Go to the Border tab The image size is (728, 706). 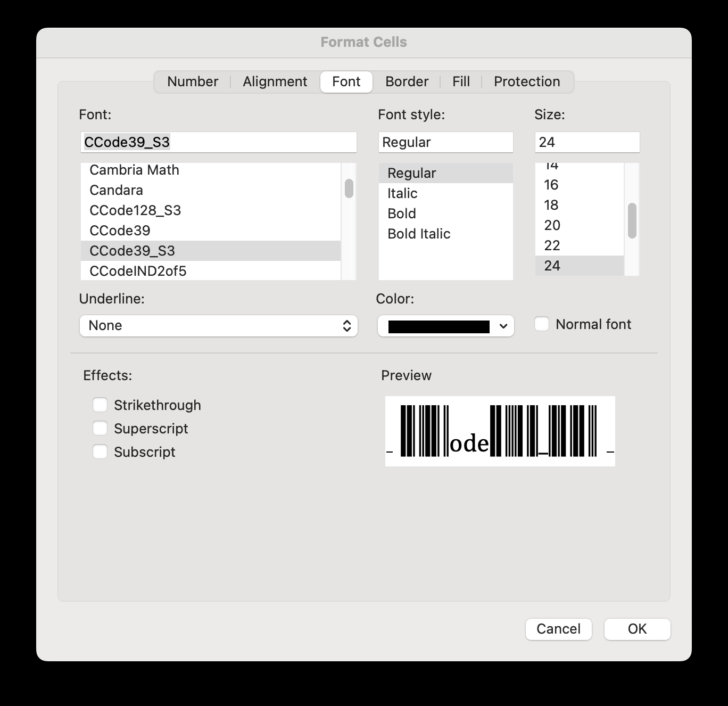click(x=407, y=81)
